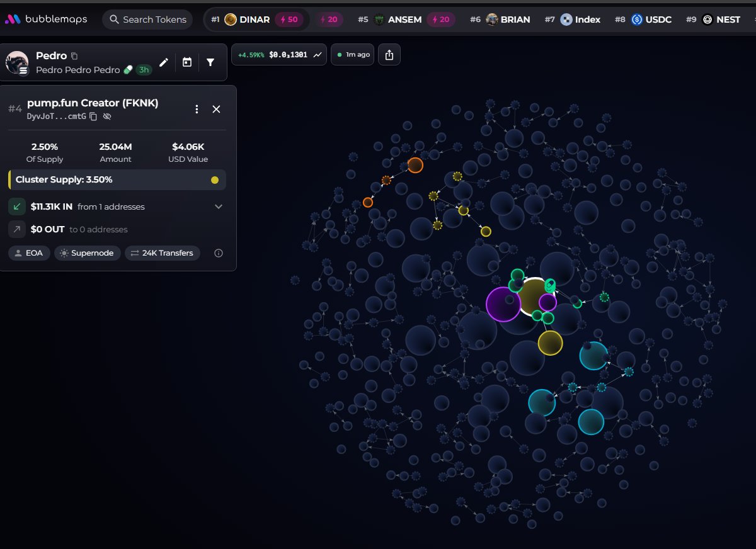Click the pencil edit icon
The width and height of the screenshot is (756, 549).
click(x=164, y=62)
